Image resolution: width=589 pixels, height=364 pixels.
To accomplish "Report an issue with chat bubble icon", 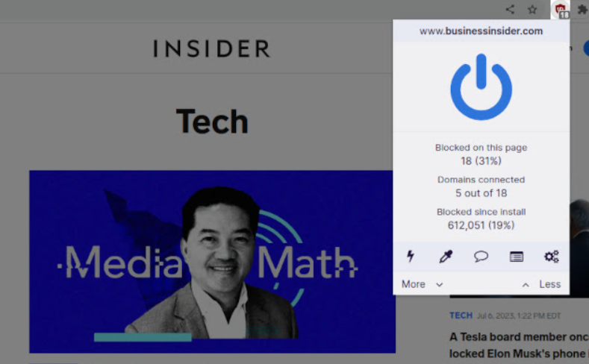I will [481, 257].
